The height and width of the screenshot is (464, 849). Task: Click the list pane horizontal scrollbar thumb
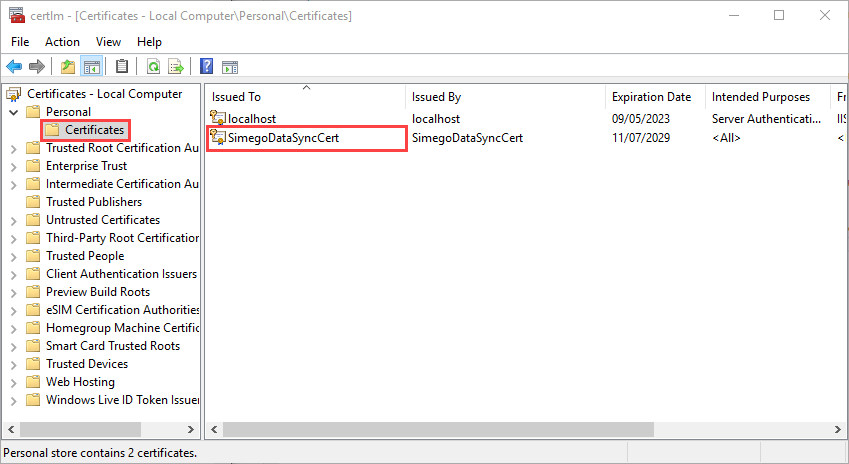pyautogui.click(x=438, y=429)
